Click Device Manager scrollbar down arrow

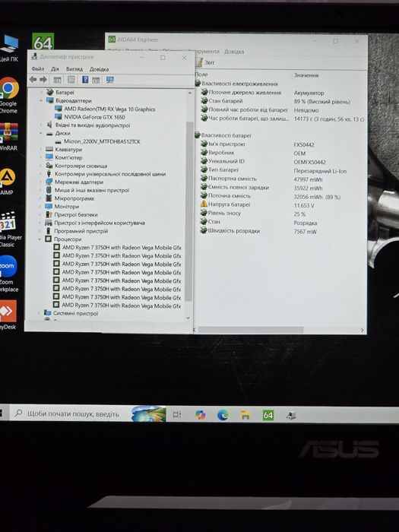point(188,318)
